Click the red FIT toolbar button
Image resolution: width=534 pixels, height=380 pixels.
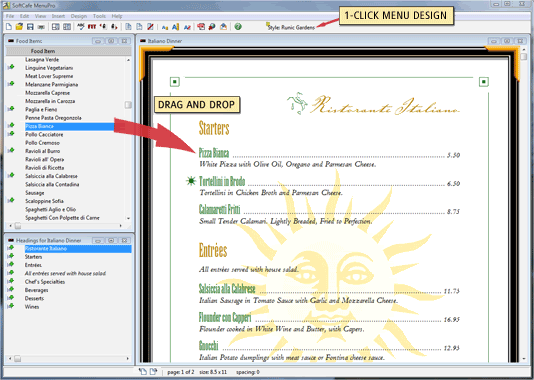pos(92,27)
